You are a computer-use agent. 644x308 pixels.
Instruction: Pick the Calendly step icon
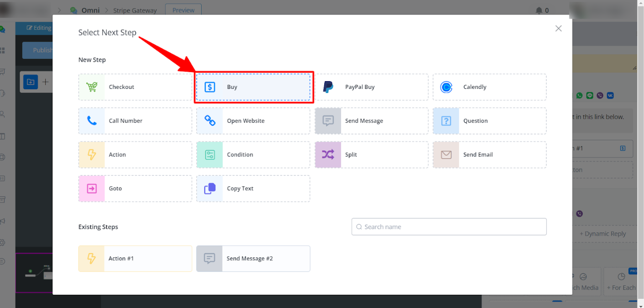[446, 87]
